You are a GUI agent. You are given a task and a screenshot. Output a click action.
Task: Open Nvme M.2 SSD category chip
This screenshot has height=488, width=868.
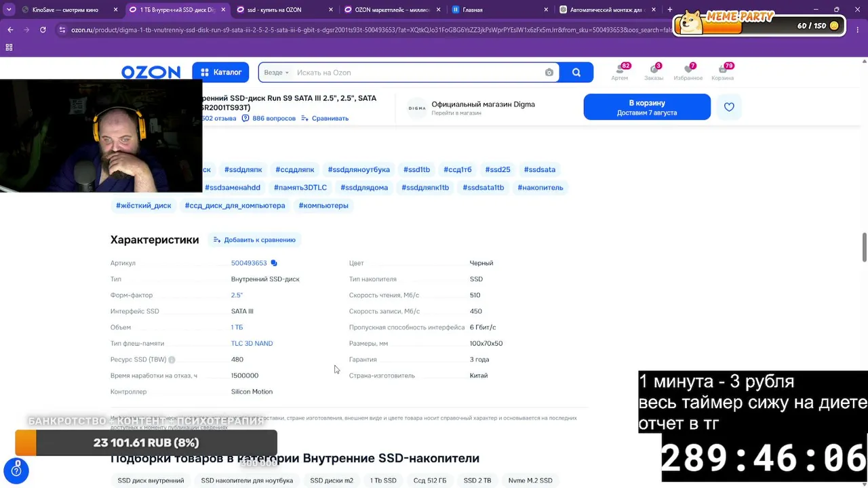(x=530, y=481)
